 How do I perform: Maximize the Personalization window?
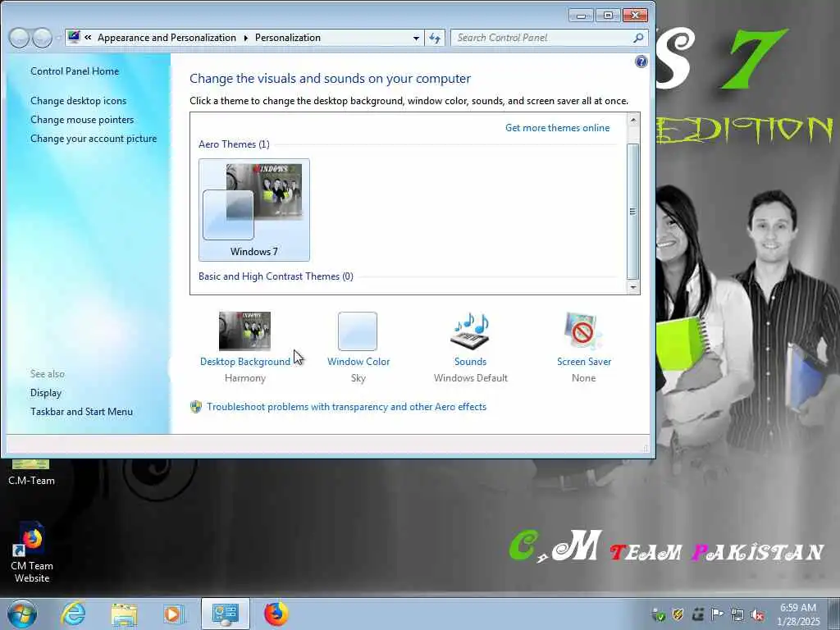[x=608, y=15]
